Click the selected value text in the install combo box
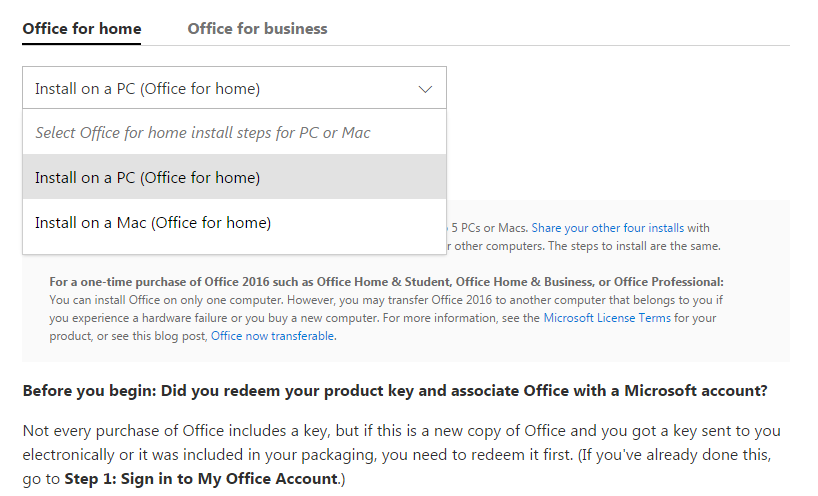Screen dimensions: 818x496 point(148,89)
